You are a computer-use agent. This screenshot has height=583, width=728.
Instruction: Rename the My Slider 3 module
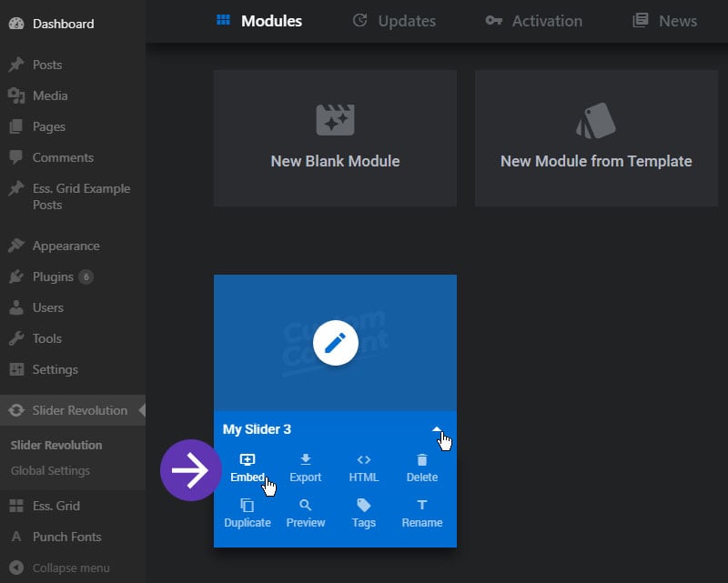(x=422, y=514)
